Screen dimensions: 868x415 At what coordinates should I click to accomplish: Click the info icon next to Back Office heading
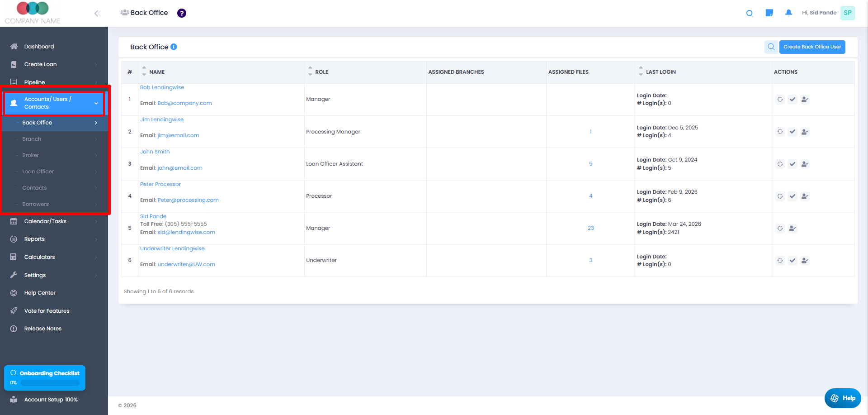(x=174, y=47)
